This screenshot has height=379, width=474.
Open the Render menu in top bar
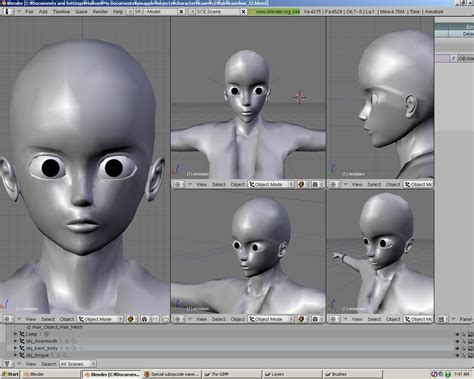click(x=100, y=11)
